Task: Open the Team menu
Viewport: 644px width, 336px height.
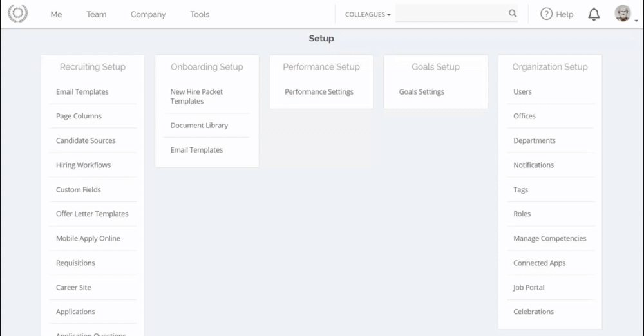Action: (96, 14)
